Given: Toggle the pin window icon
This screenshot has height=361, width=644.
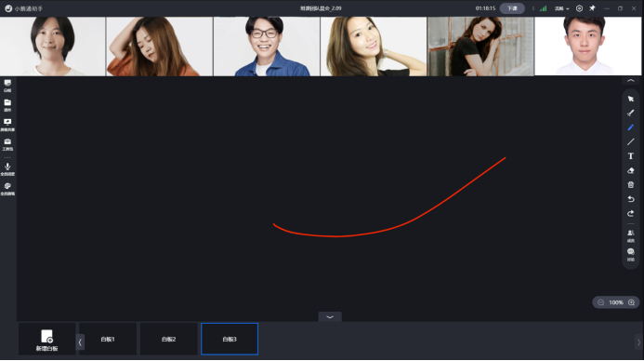Looking at the screenshot, I should point(592,8).
